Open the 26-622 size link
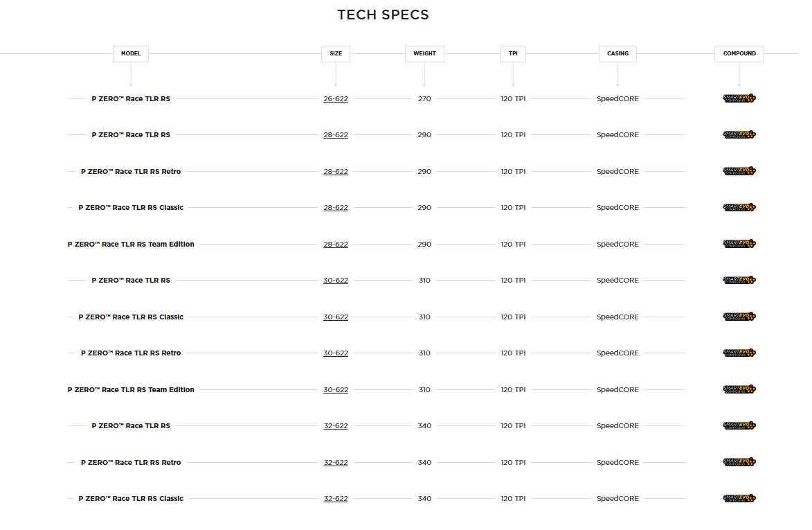The image size is (812, 530). click(x=336, y=99)
